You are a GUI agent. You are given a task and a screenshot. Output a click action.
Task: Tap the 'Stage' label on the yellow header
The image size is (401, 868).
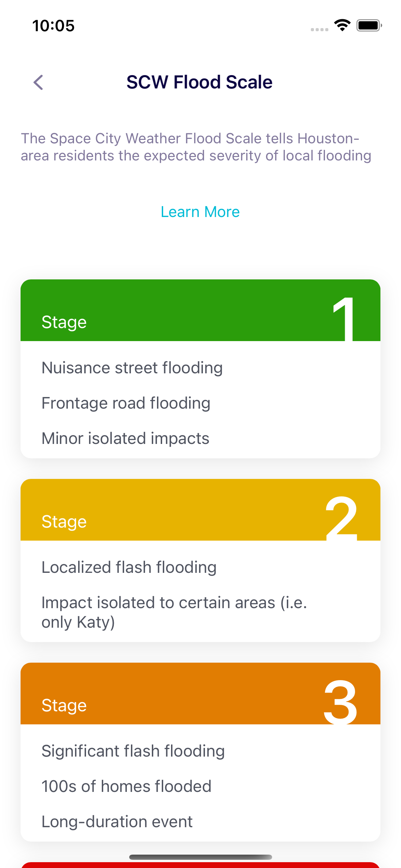64,522
